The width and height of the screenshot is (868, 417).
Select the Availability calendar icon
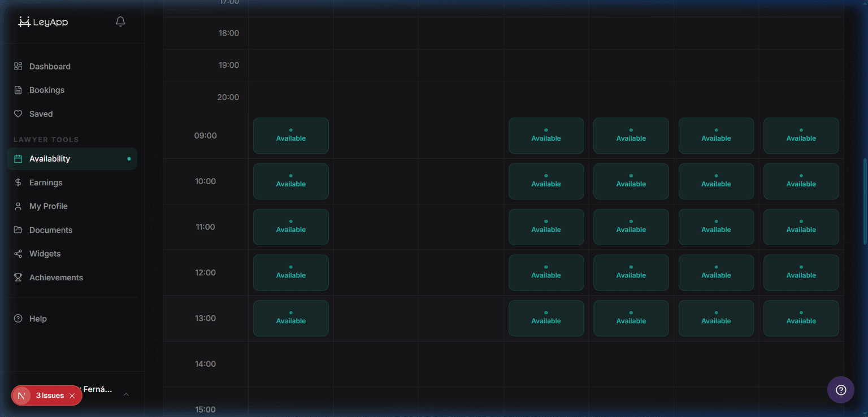pos(18,159)
